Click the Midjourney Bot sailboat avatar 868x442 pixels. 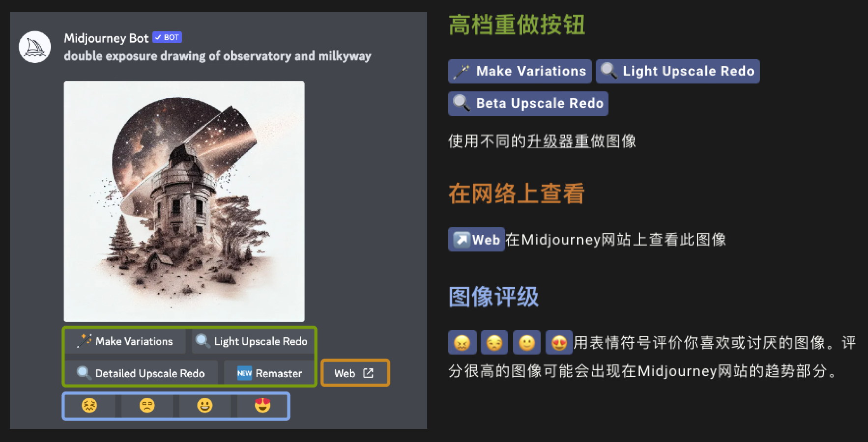pyautogui.click(x=35, y=47)
